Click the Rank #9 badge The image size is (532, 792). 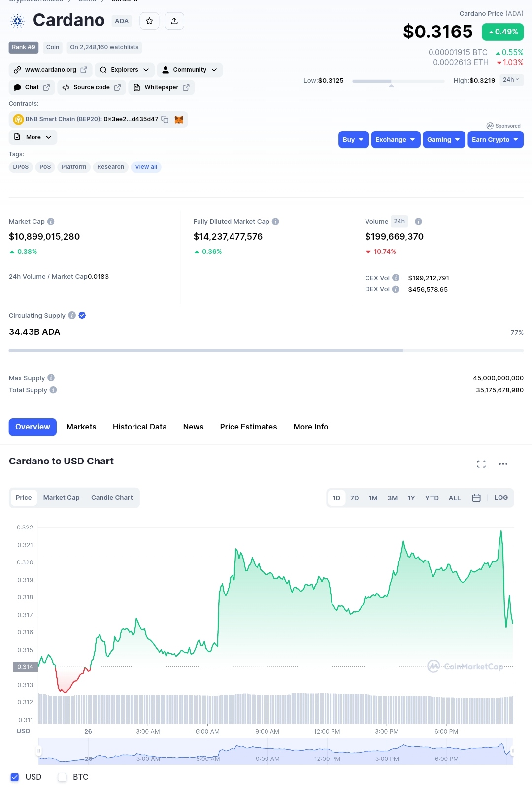pyautogui.click(x=24, y=47)
